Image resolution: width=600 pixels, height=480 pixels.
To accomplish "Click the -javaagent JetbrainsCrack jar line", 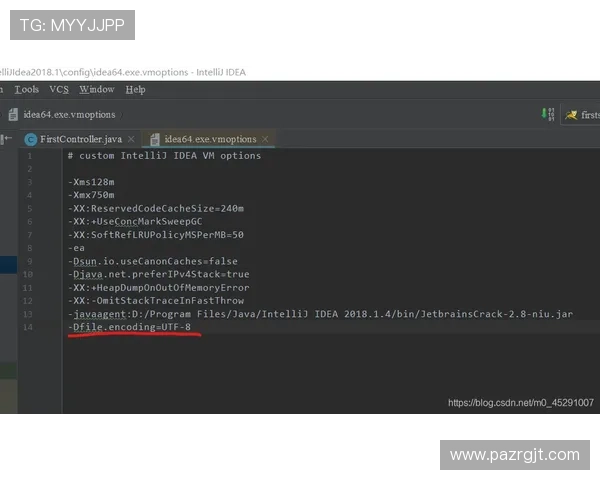I will click(x=321, y=314).
